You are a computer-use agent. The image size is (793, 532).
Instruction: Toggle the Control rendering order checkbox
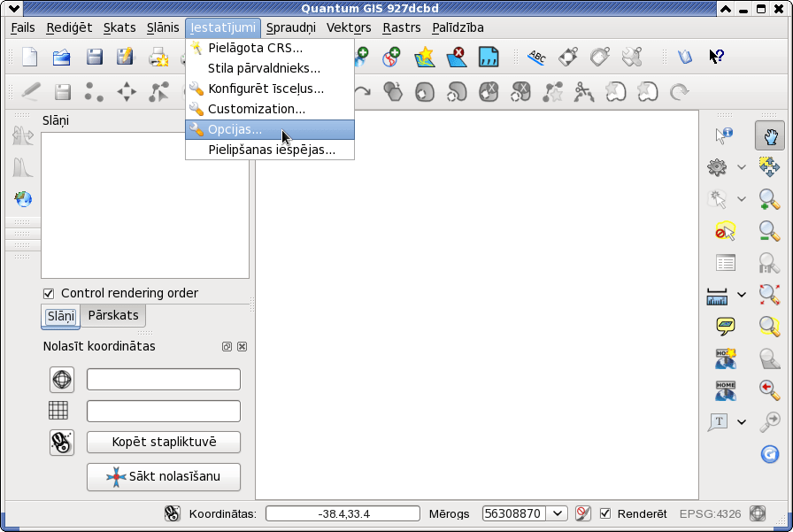pyautogui.click(x=49, y=293)
